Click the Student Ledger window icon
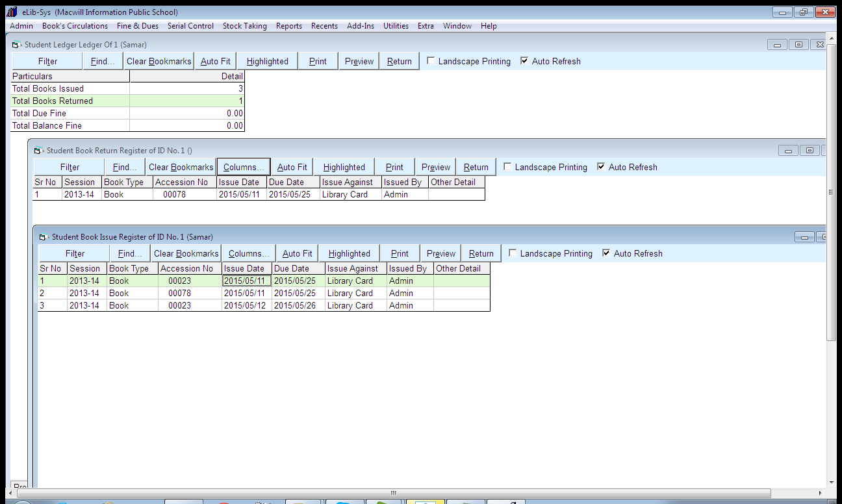842x504 pixels. point(16,45)
